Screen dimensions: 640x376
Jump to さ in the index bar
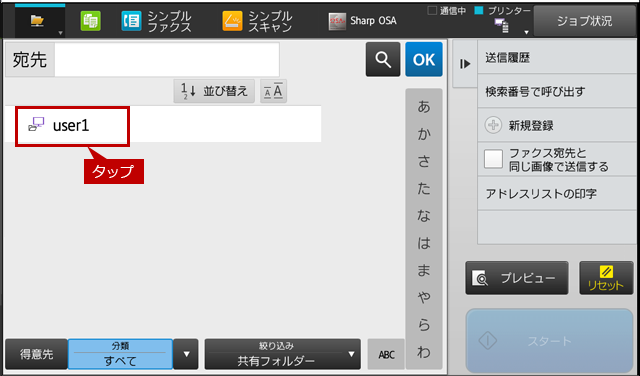(x=424, y=162)
